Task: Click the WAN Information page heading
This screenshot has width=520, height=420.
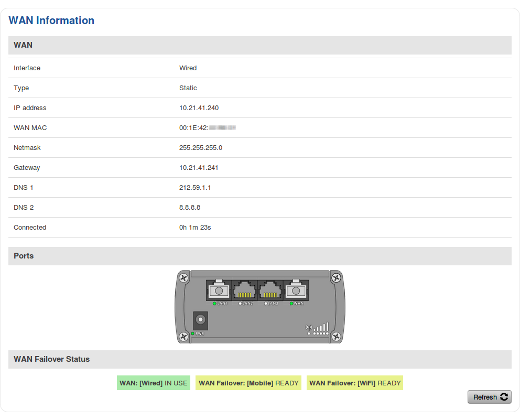Action: 51,20
